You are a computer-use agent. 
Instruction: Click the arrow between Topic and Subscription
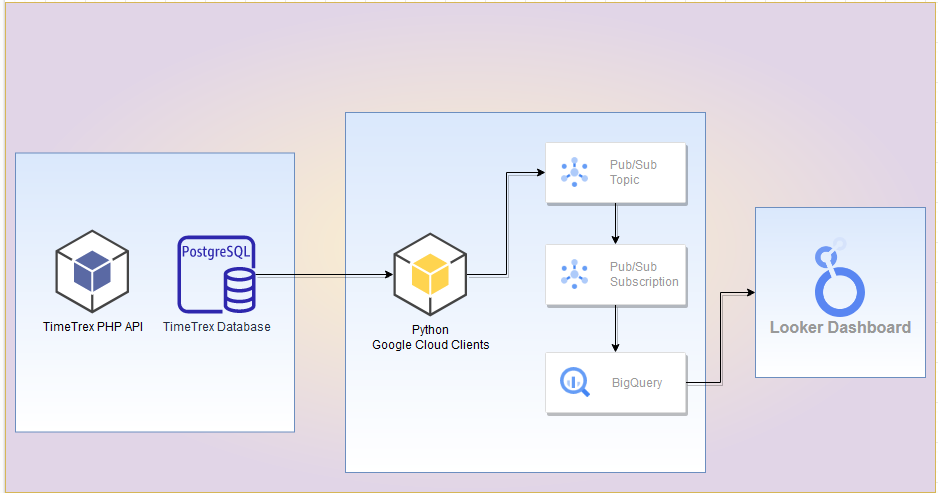click(615, 224)
